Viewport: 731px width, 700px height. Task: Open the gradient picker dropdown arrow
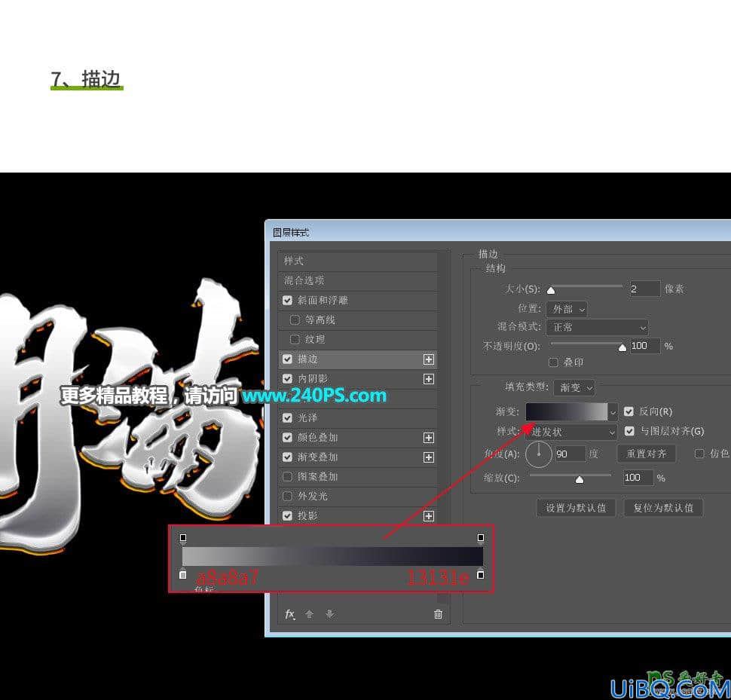[x=613, y=412]
